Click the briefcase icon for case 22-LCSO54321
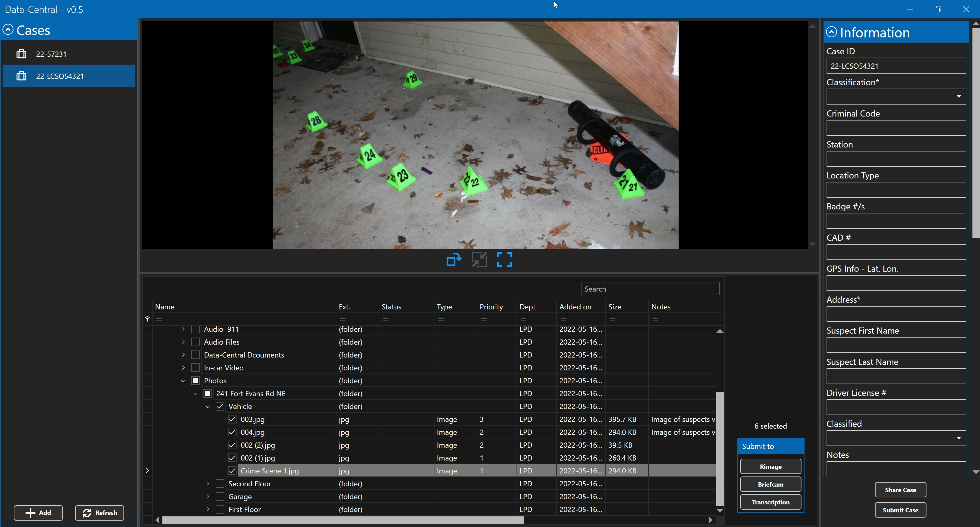 21,76
